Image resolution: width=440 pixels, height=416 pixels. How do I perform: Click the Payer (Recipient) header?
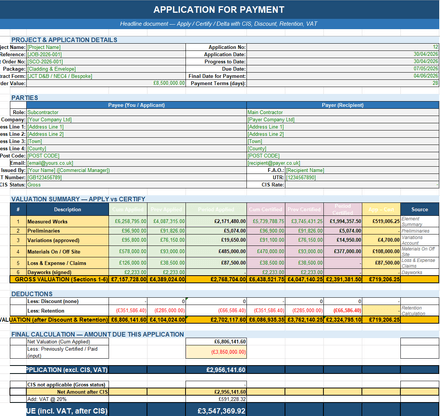pyautogui.click(x=343, y=105)
